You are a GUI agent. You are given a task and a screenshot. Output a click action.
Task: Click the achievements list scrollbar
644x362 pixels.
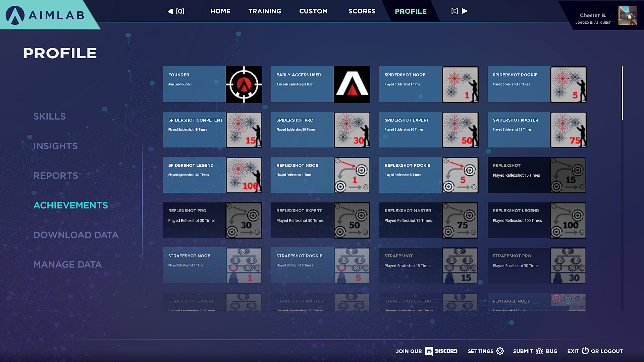622,93
